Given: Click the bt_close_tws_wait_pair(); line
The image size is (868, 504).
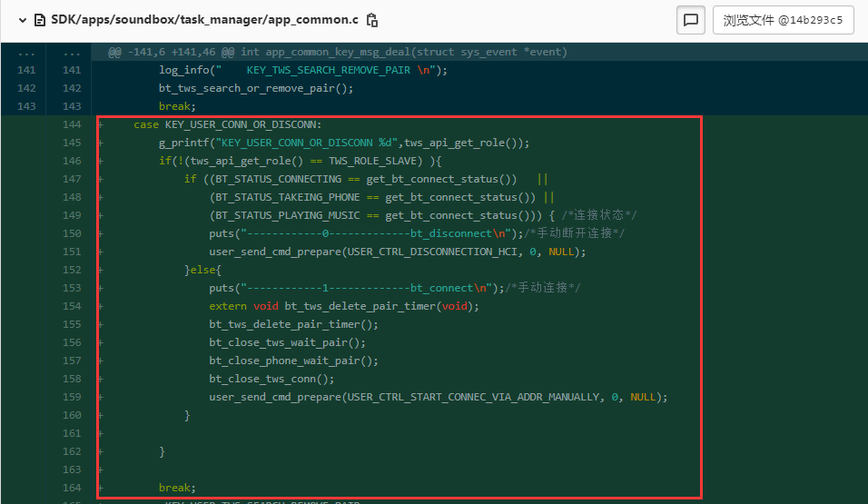Looking at the screenshot, I should coord(287,343).
